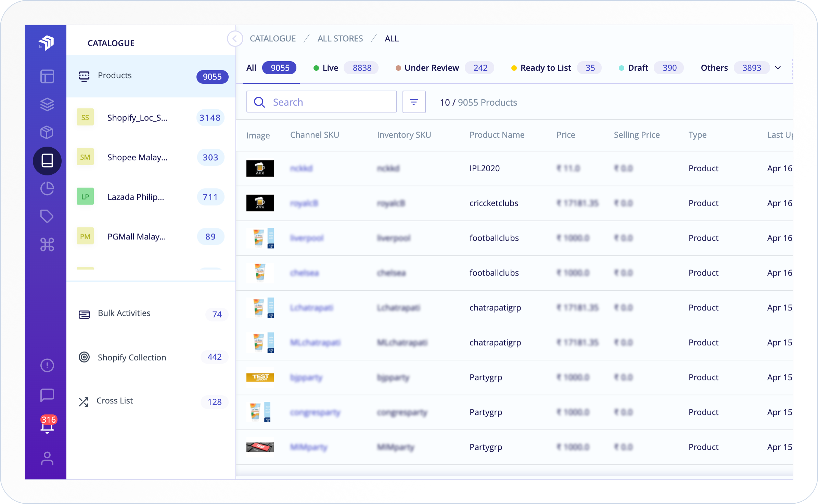The height and width of the screenshot is (504, 818).
Task: Select the catalogue book icon in sidebar
Action: click(x=47, y=161)
